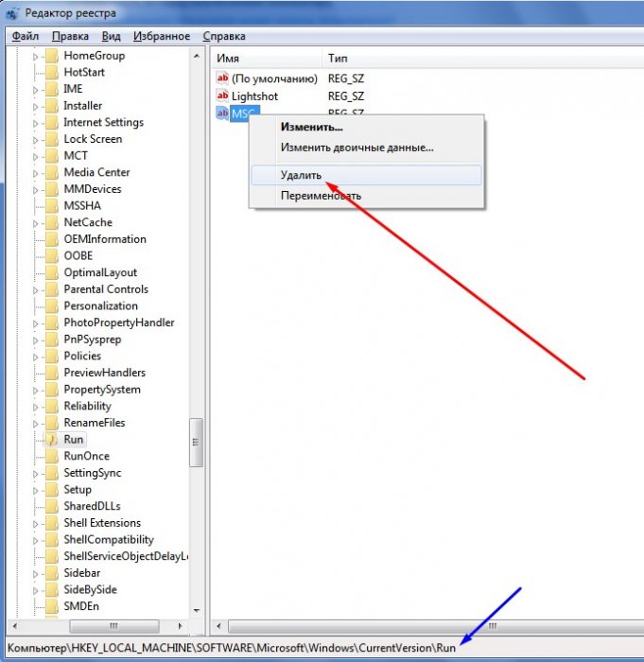Click the Policies folder icon
Screen dimensions: 644x662
pos(52,357)
